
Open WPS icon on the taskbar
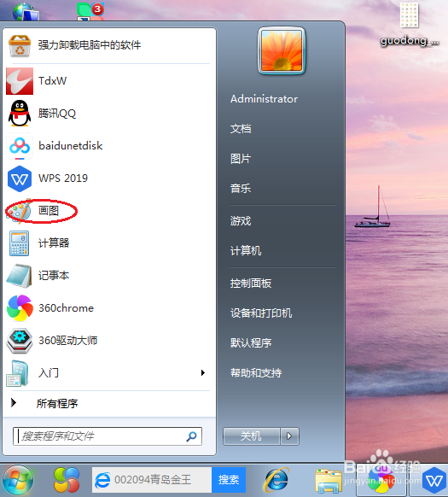coord(434,481)
